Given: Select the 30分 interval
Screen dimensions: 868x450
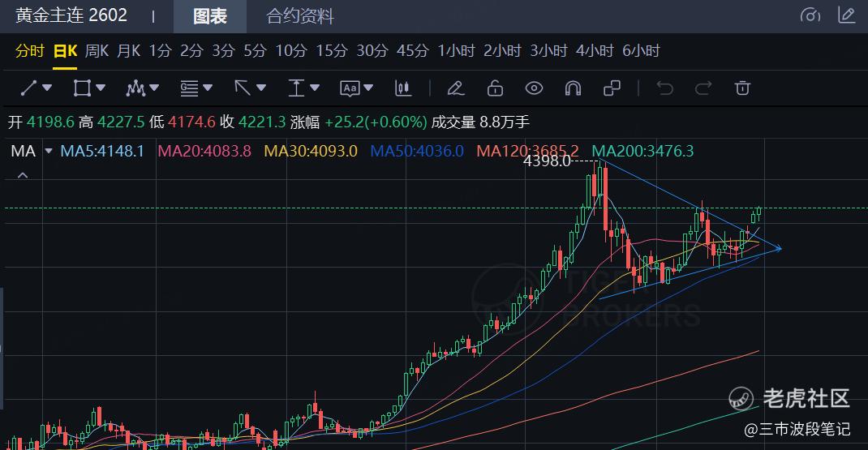Looking at the screenshot, I should [372, 51].
